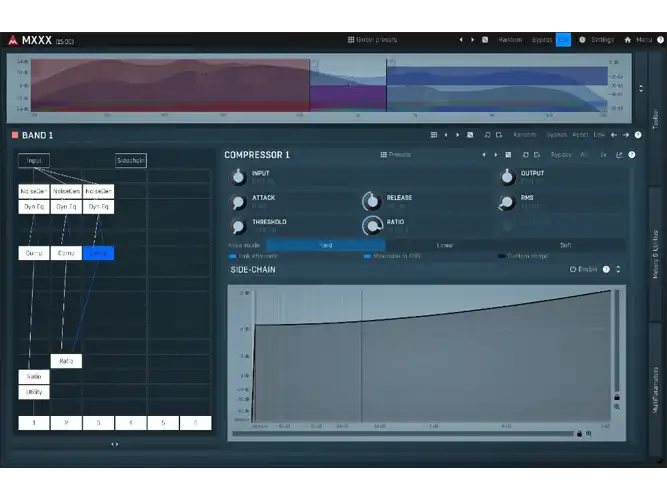The image size is (667, 500).
Task: Click the graph icon in Compressor 1 header
Action: [619, 155]
